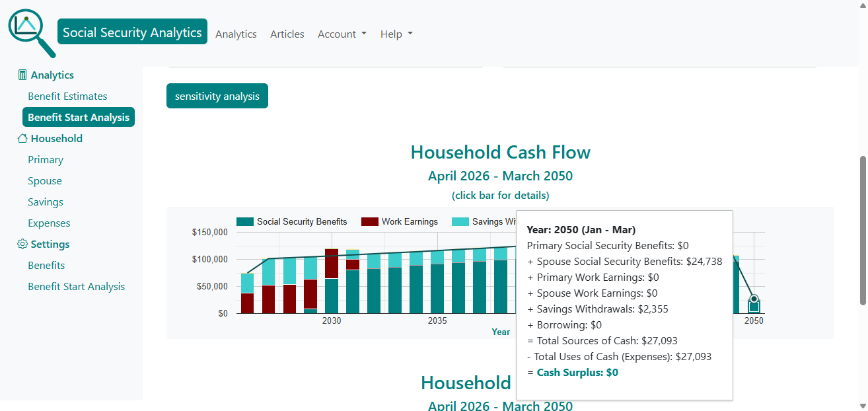Select Analytics in the top navigation

pyautogui.click(x=236, y=34)
